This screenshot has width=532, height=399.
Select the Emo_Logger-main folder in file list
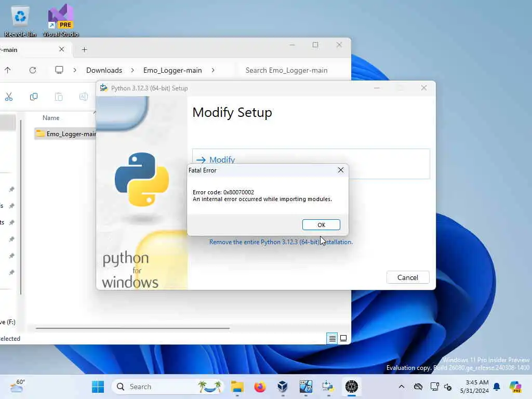66,134
